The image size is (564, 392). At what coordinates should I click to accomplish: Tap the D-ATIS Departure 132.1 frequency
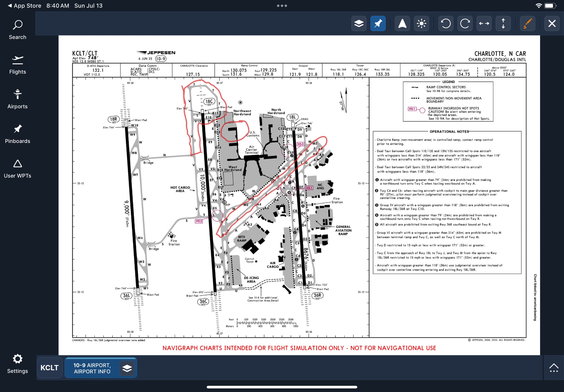(x=98, y=70)
